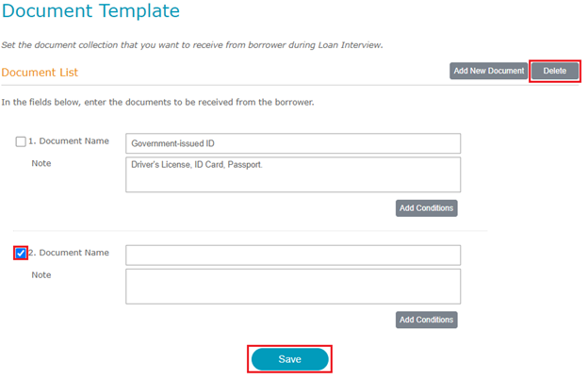Viewport: 588px width, 379px height.
Task: Select the Document List section heading
Action: [40, 73]
